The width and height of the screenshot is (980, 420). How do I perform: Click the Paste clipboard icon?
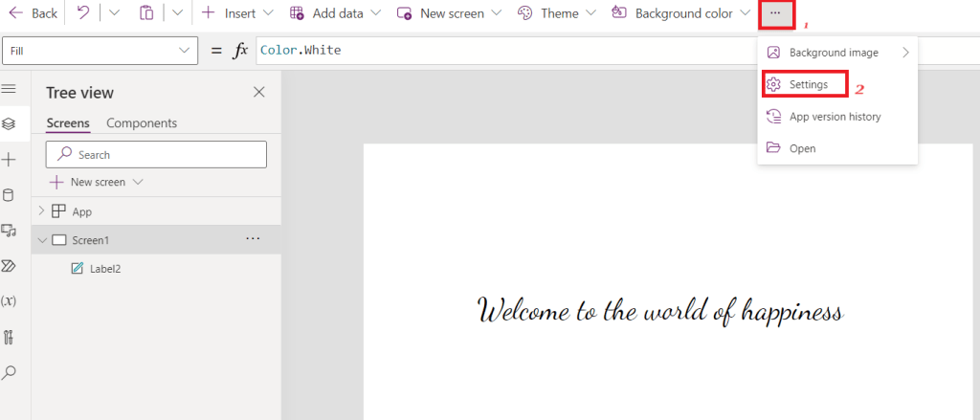[146, 13]
